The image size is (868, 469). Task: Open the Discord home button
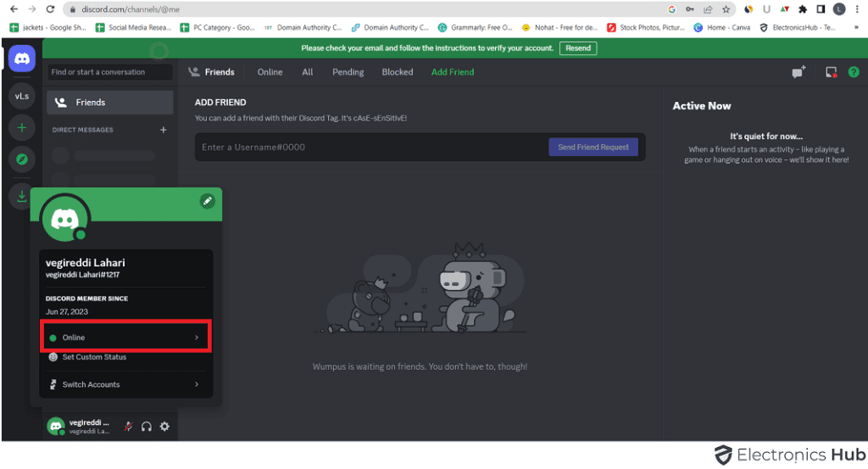click(x=22, y=59)
